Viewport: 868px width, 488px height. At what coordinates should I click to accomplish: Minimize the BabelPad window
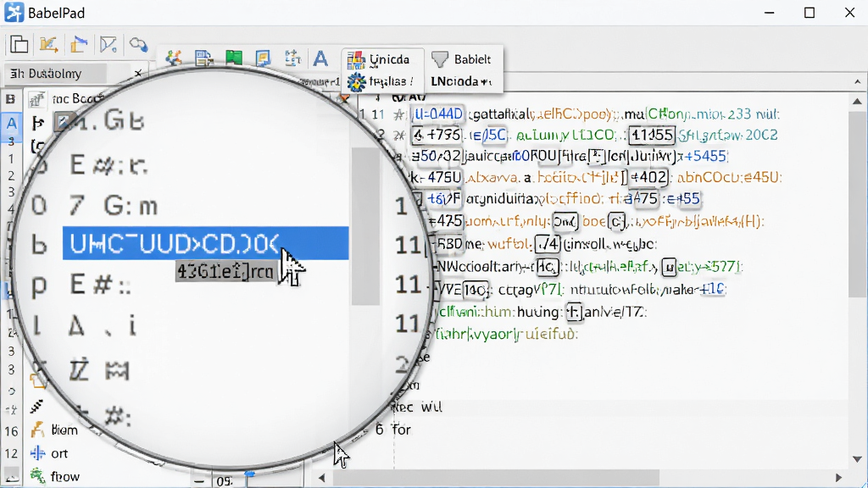click(x=769, y=12)
